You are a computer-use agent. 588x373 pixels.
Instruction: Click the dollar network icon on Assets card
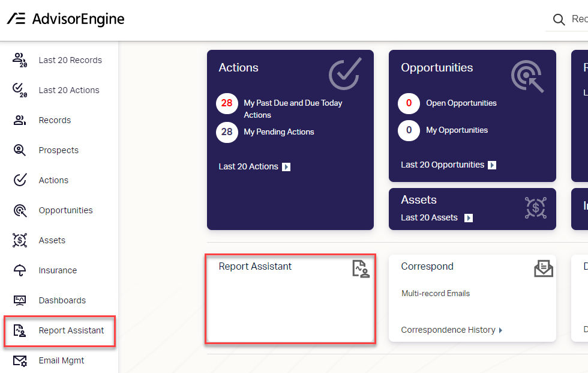(536, 207)
